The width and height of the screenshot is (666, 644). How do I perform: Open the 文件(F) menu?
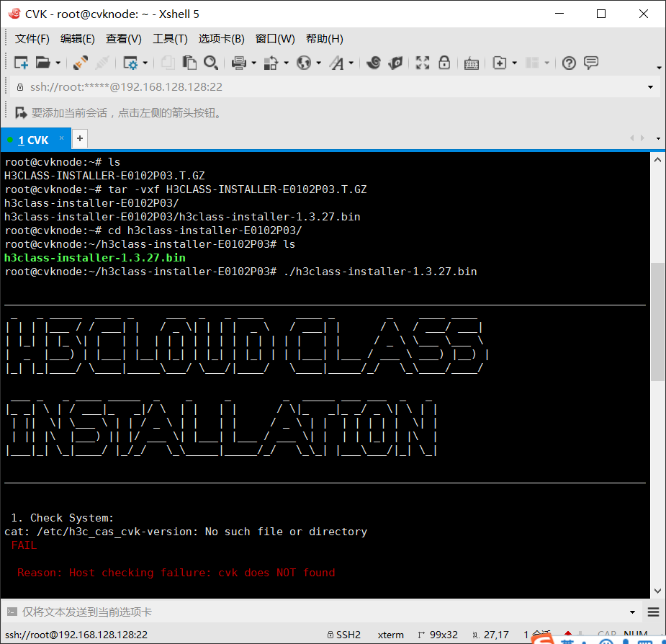(x=32, y=39)
